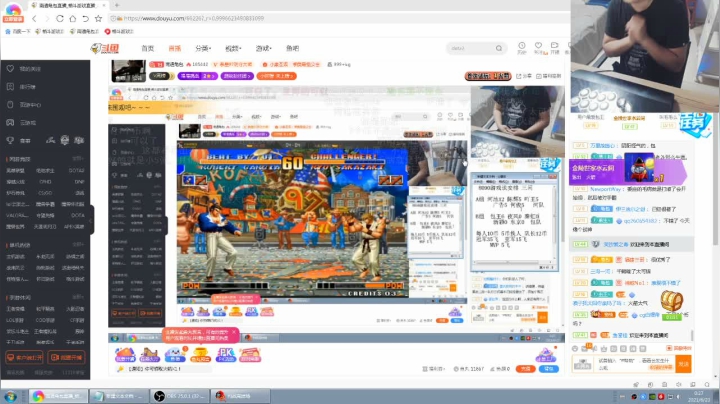
Task: Click the blue backpack button below player
Action: pos(548,369)
